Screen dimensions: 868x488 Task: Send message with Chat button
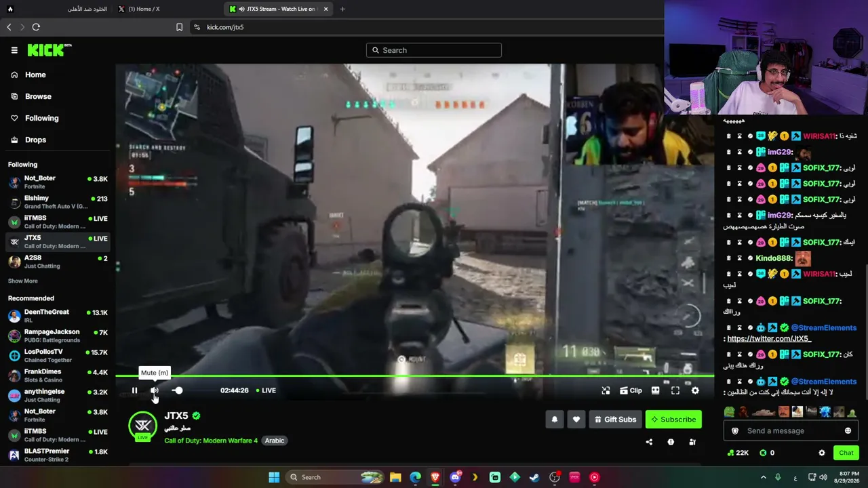point(846,453)
